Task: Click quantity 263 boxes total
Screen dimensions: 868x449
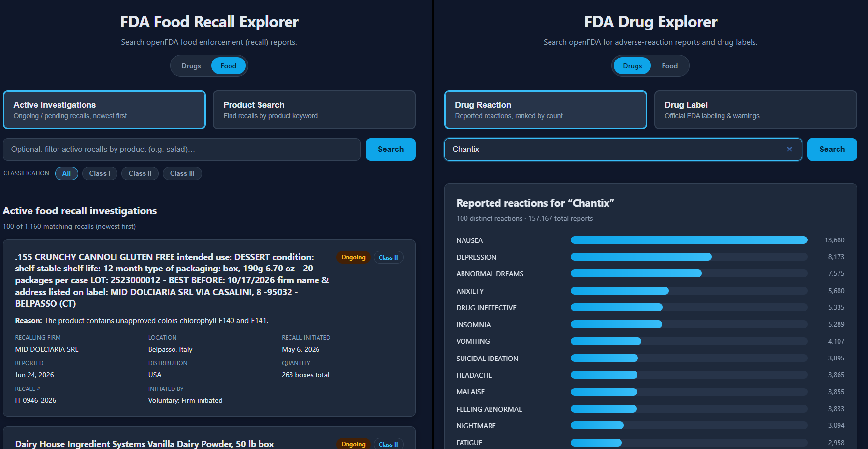Action: click(x=305, y=375)
